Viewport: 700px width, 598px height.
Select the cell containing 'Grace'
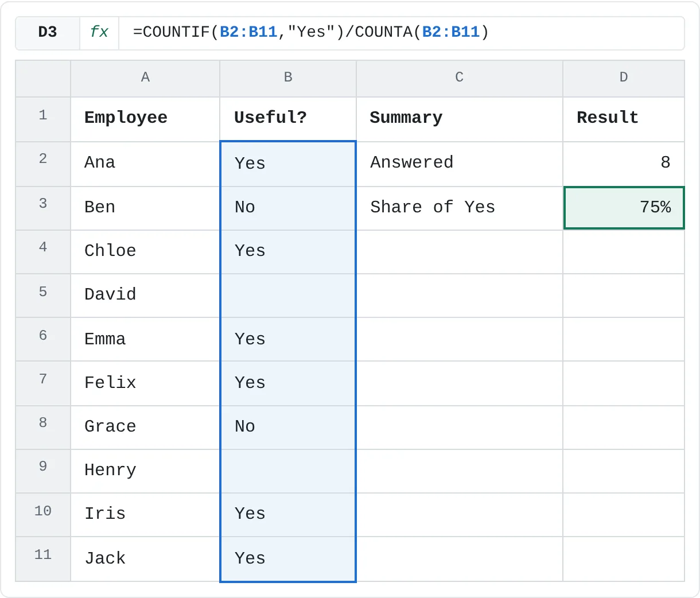(x=145, y=428)
